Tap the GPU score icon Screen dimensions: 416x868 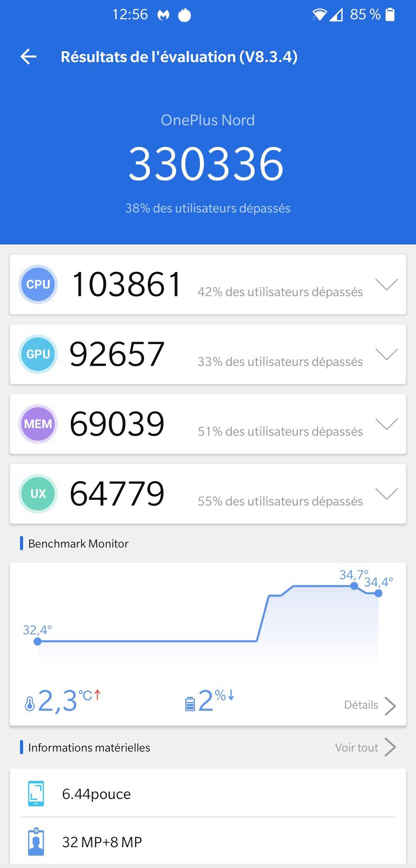pos(38,354)
